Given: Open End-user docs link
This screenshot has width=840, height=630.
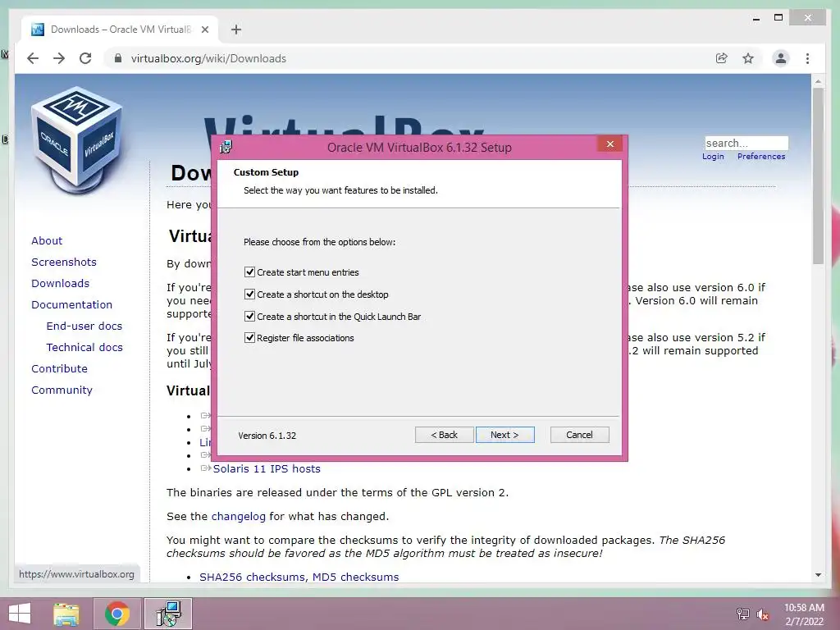Looking at the screenshot, I should (x=84, y=326).
